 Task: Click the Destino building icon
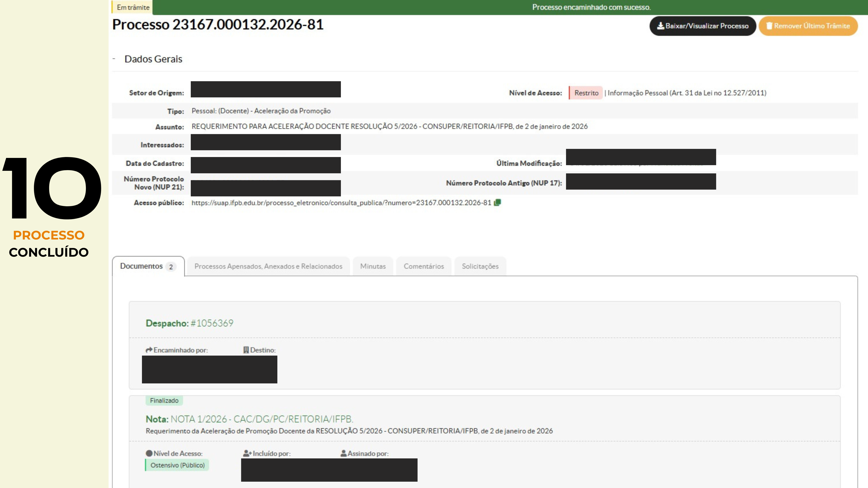pyautogui.click(x=246, y=350)
